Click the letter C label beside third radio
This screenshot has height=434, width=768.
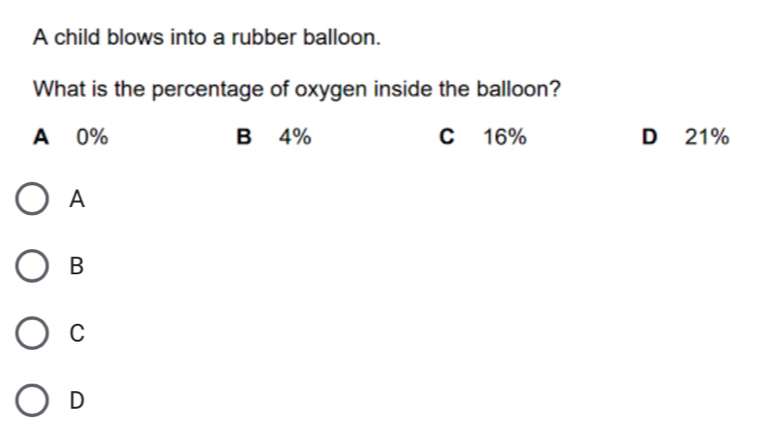point(78,334)
